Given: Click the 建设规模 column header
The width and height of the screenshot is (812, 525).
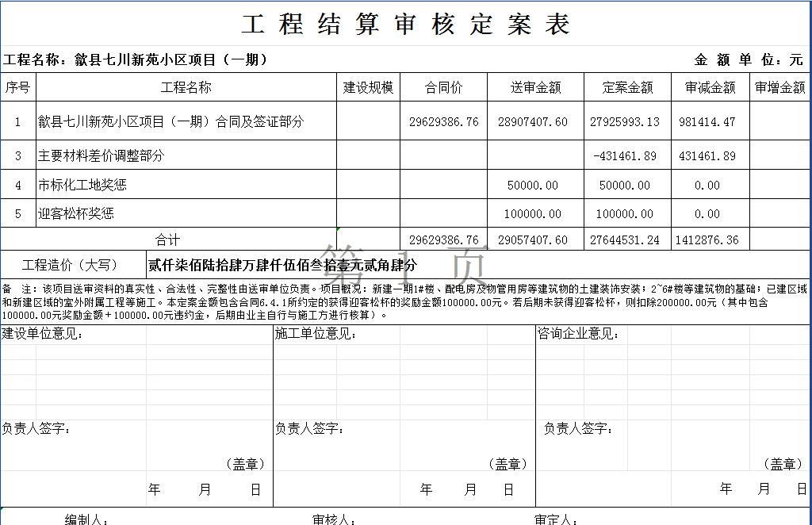Looking at the screenshot, I should tap(369, 87).
